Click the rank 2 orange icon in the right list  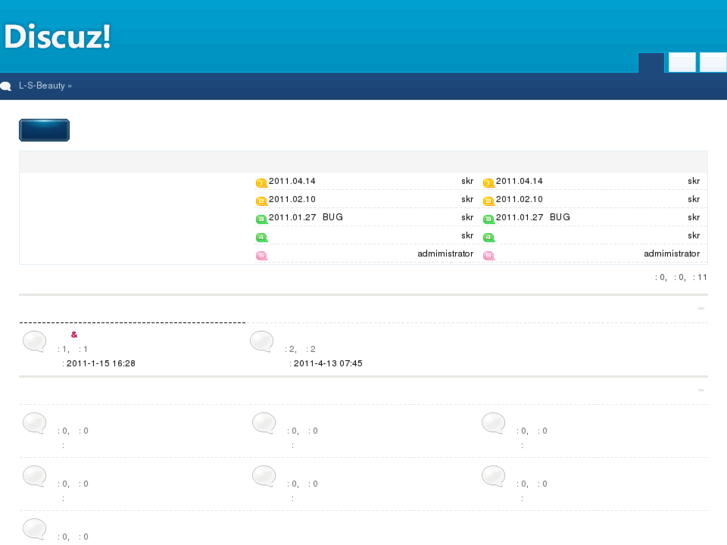(489, 201)
